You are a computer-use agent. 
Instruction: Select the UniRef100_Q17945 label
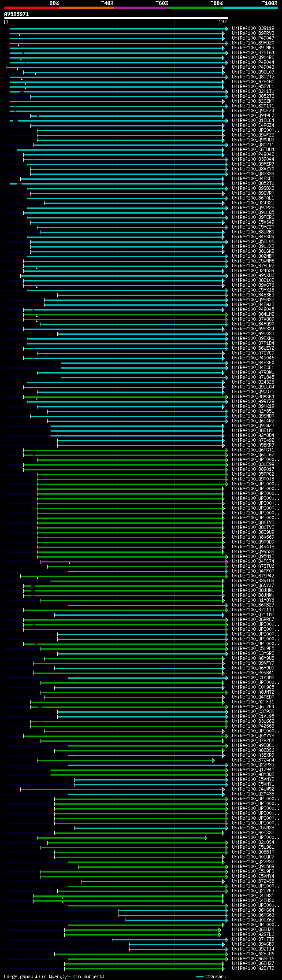coord(253,770)
